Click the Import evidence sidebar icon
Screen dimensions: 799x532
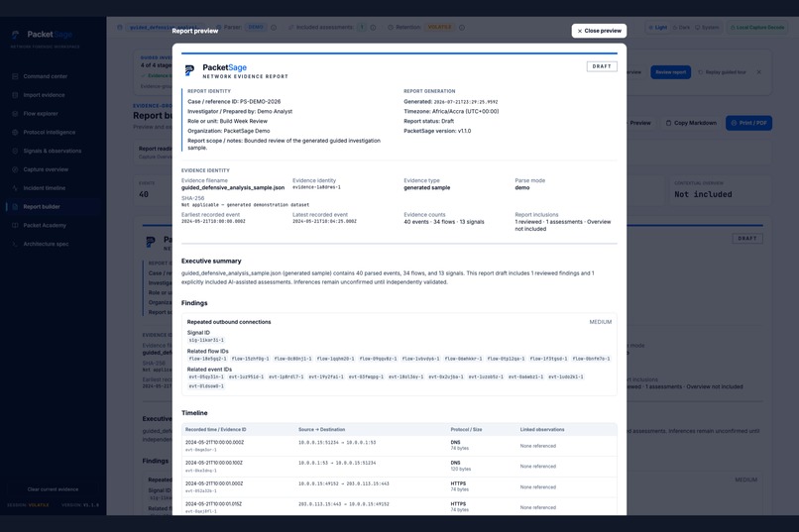(x=15, y=95)
